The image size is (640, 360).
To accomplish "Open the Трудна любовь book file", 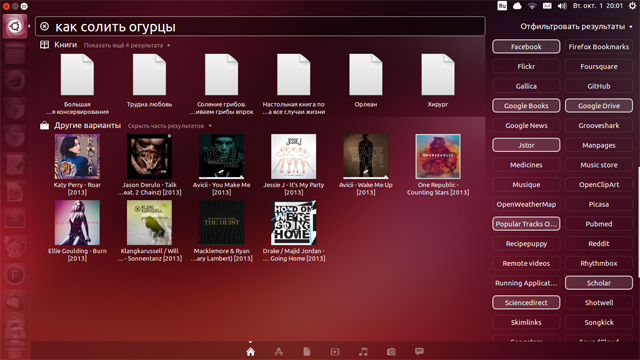I will (149, 81).
